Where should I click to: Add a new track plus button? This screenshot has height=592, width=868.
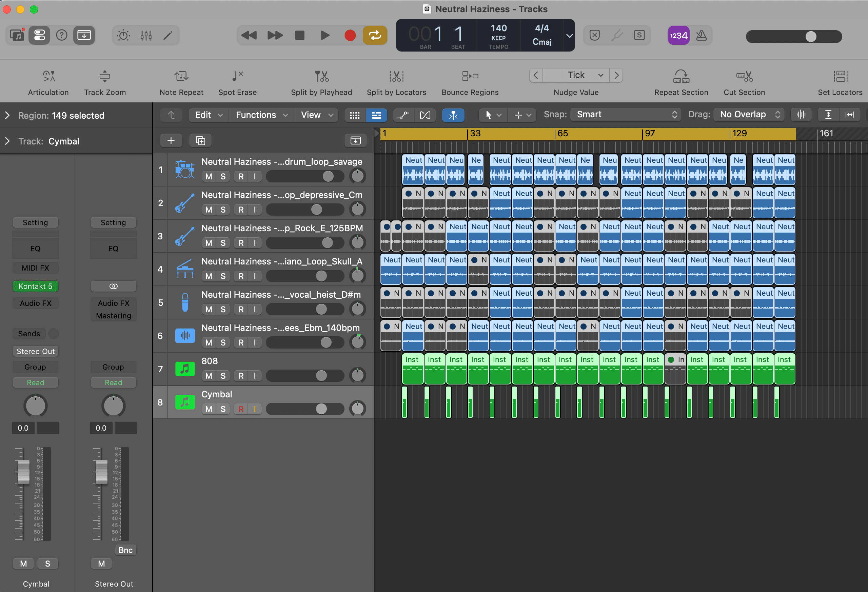[x=171, y=140]
